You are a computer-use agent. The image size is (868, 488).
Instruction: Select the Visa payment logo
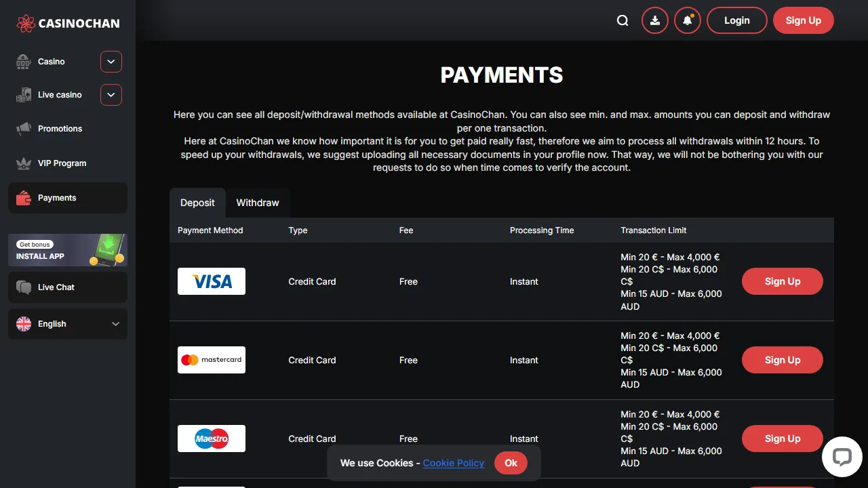212,281
